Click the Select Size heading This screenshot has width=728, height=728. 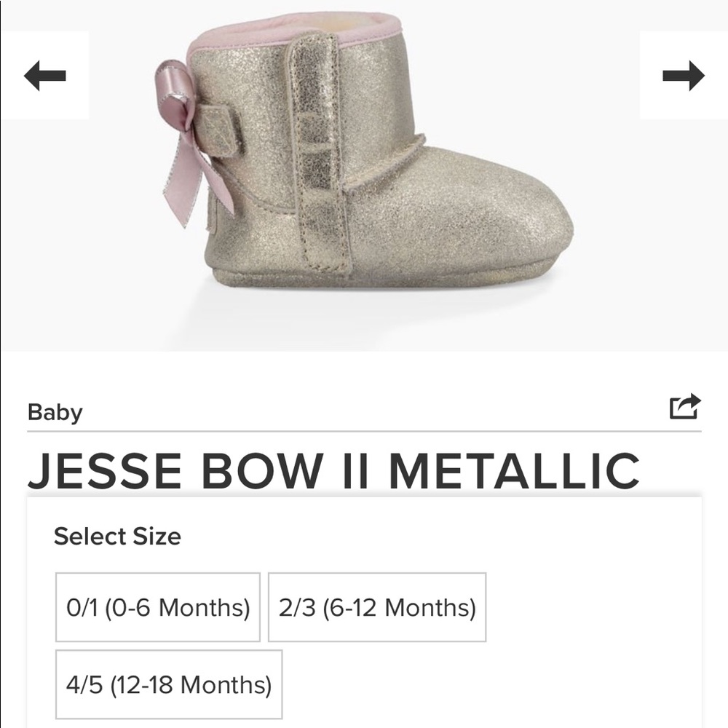coord(116,535)
